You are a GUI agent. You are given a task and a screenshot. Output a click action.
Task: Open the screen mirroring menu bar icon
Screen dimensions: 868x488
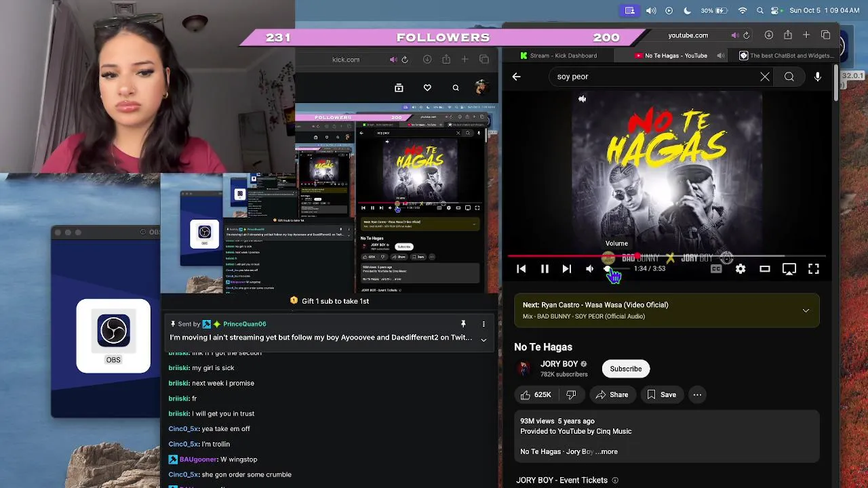coord(630,11)
